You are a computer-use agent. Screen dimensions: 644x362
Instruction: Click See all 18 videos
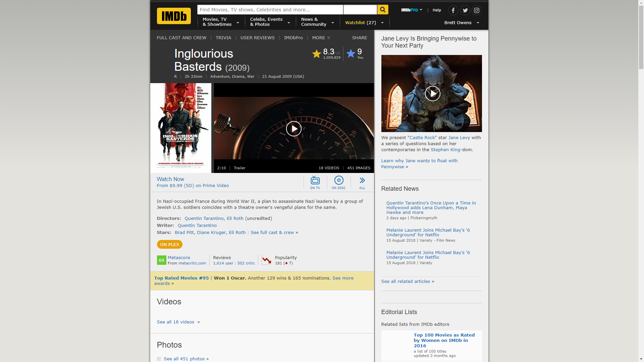(175, 322)
